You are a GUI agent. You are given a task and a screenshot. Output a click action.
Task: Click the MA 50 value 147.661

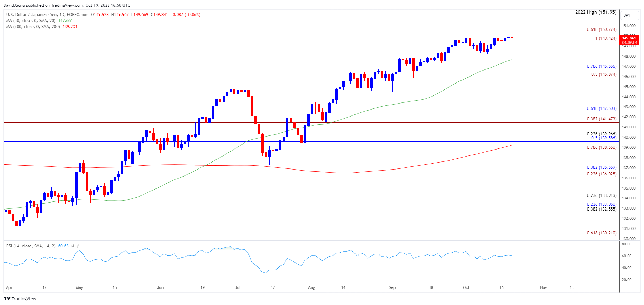tap(65, 21)
